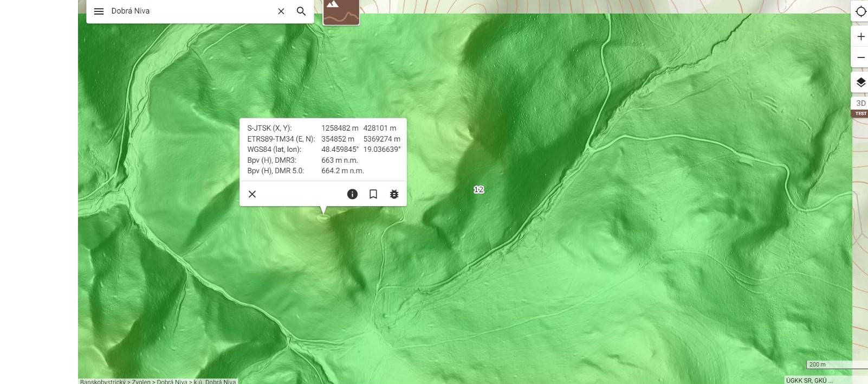Click the magnifier search icon
Screen dimensions: 868x384
click(x=301, y=11)
